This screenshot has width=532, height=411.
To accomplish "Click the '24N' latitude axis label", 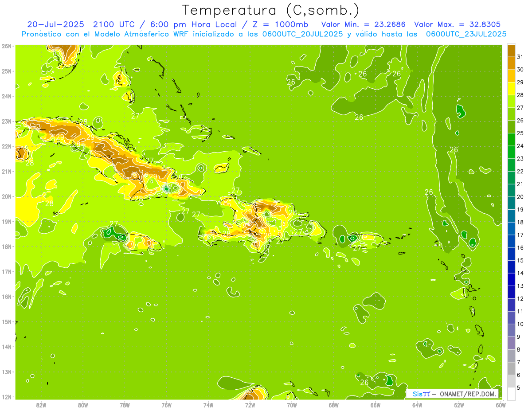I will tap(7, 96).
